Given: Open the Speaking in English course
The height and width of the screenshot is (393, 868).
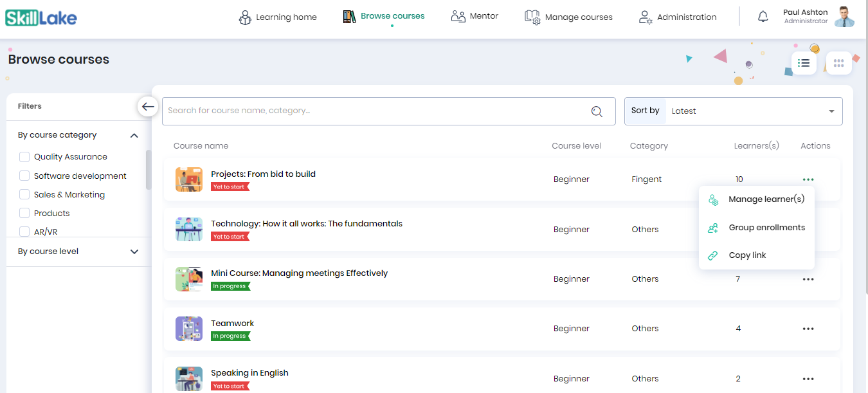Looking at the screenshot, I should [249, 373].
